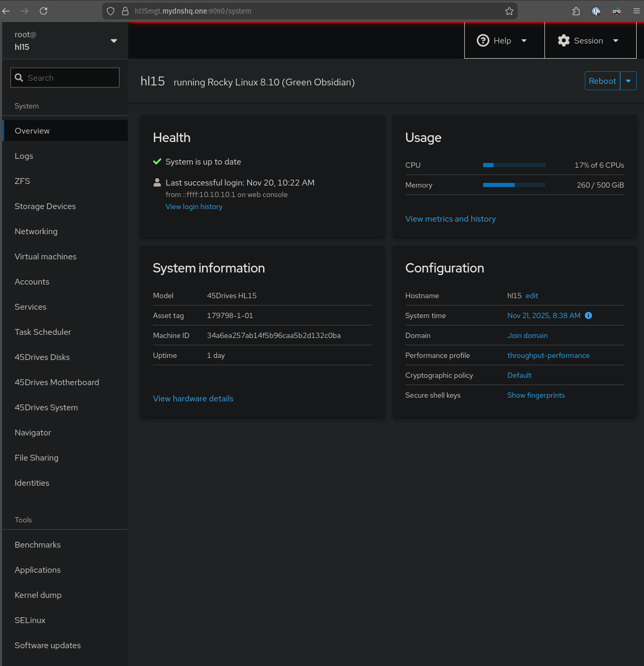Image resolution: width=644 pixels, height=666 pixels.
Task: Click the throughput-performance profile link
Action: pyautogui.click(x=548, y=355)
